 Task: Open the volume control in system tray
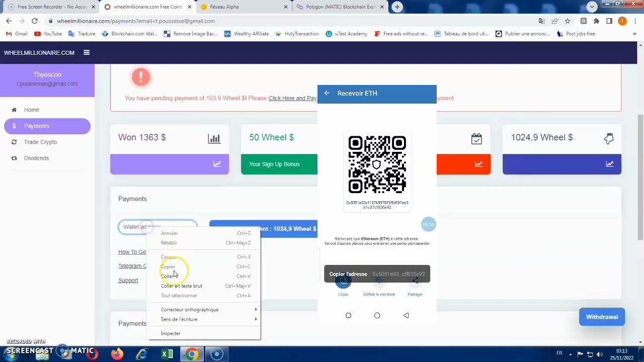tap(599, 354)
